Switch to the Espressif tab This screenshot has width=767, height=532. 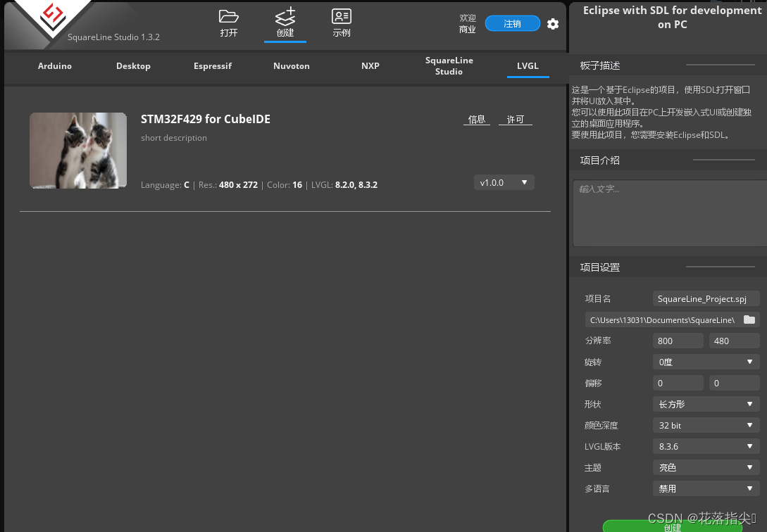tap(212, 66)
